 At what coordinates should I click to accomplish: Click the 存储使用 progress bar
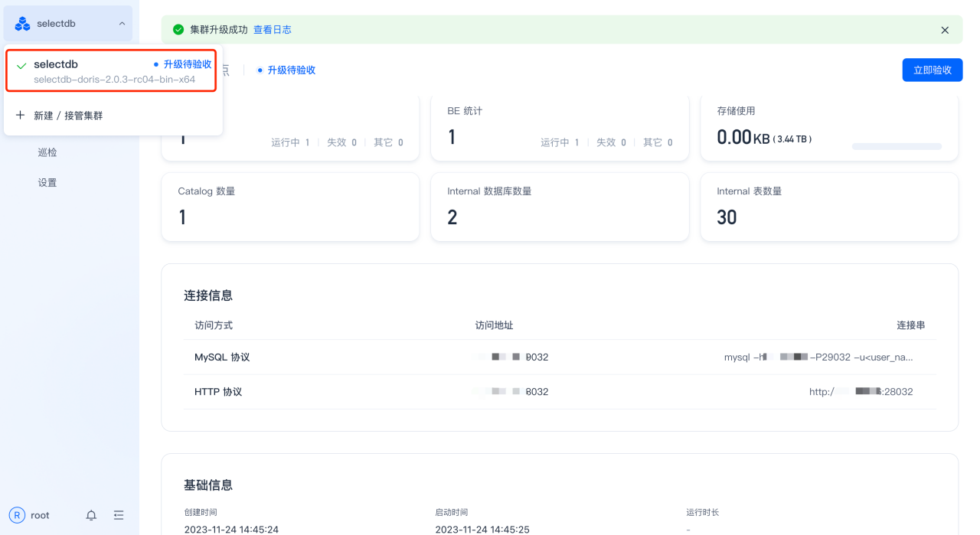[x=897, y=146]
